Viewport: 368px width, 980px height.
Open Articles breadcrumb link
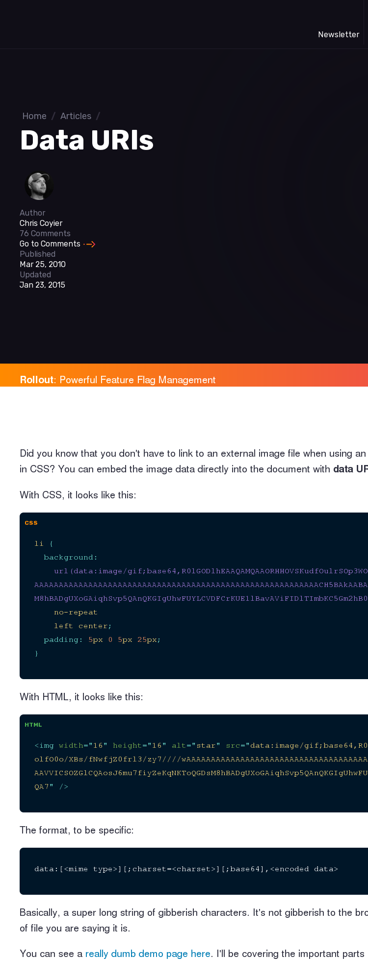(76, 116)
